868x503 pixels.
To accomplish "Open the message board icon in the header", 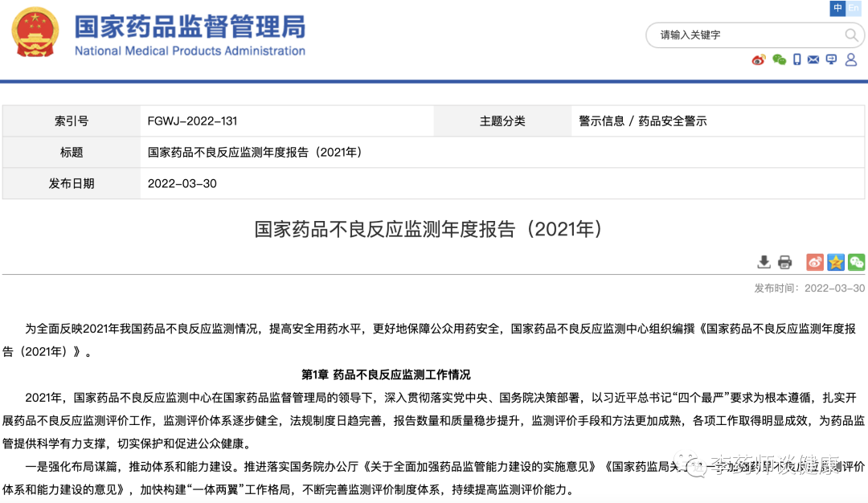I will pos(831,59).
